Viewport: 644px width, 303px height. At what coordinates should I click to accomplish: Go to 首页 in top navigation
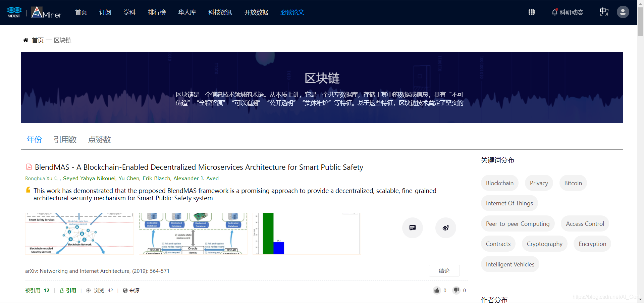tap(81, 12)
